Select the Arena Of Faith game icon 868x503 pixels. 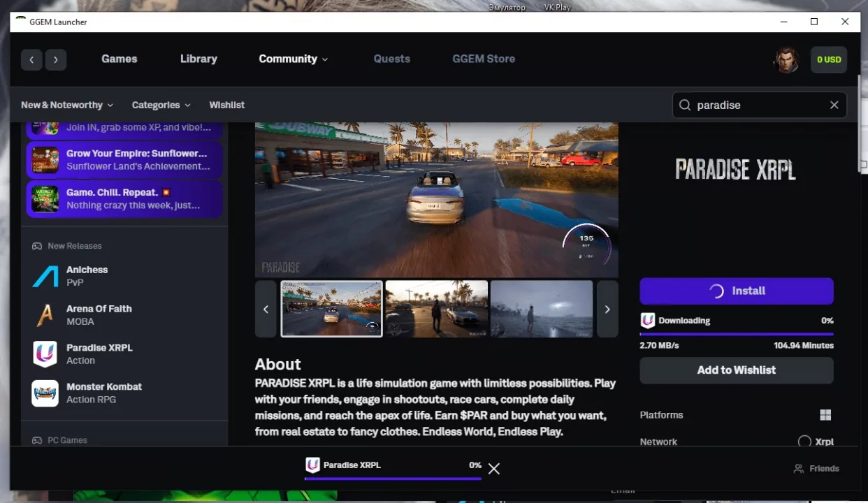click(x=45, y=315)
